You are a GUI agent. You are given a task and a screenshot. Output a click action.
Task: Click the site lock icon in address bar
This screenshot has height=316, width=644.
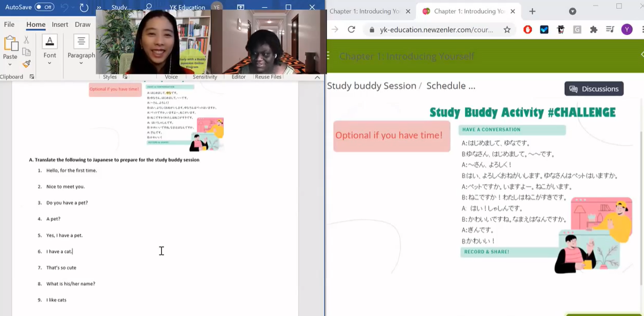tap(372, 30)
